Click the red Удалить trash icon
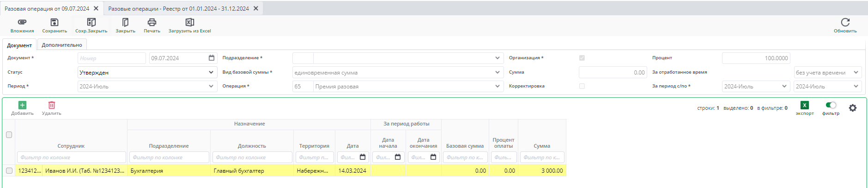The image size is (868, 188). [52, 106]
